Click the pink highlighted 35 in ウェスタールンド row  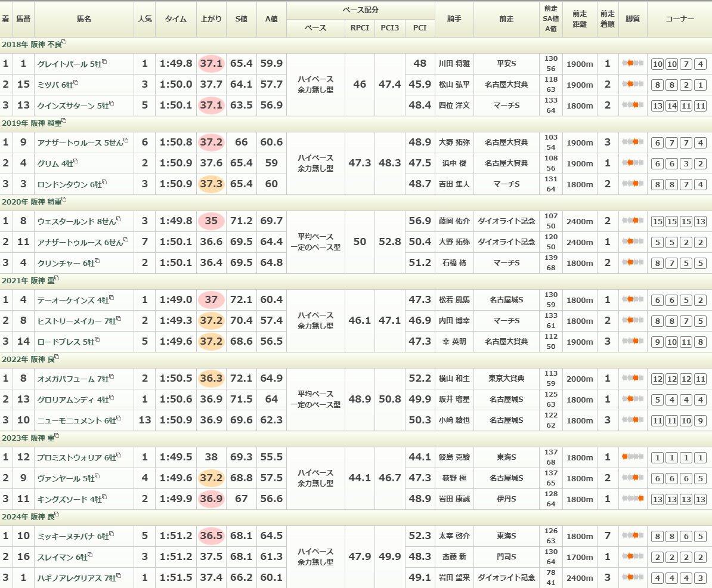point(211,221)
